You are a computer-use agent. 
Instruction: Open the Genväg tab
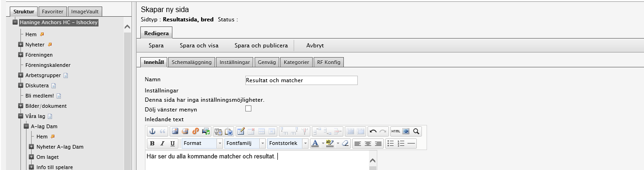click(267, 62)
